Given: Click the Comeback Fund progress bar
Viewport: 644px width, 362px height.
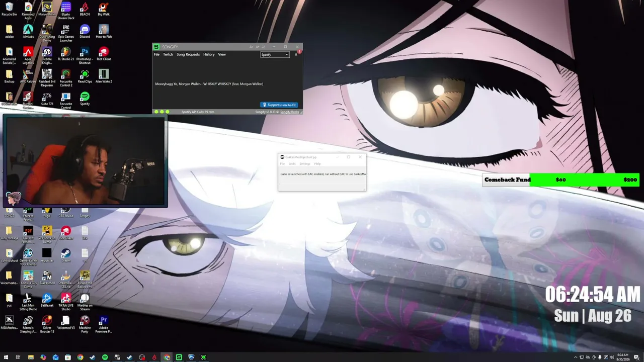Looking at the screenshot, I should pos(560,179).
